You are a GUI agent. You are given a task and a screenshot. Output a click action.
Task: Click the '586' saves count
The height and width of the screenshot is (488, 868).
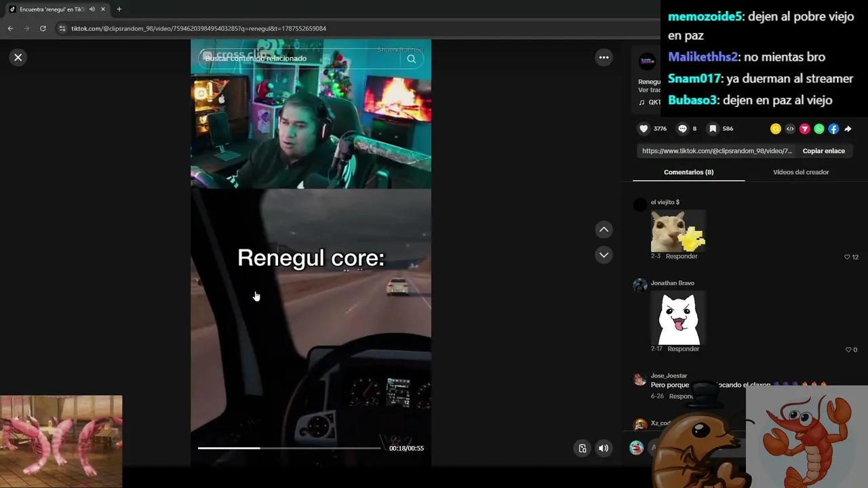(728, 129)
